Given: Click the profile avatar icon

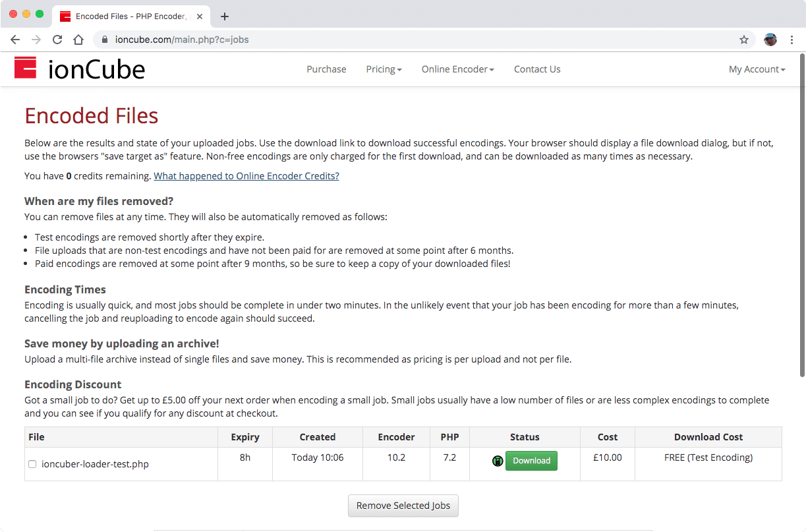Looking at the screenshot, I should click(x=770, y=40).
